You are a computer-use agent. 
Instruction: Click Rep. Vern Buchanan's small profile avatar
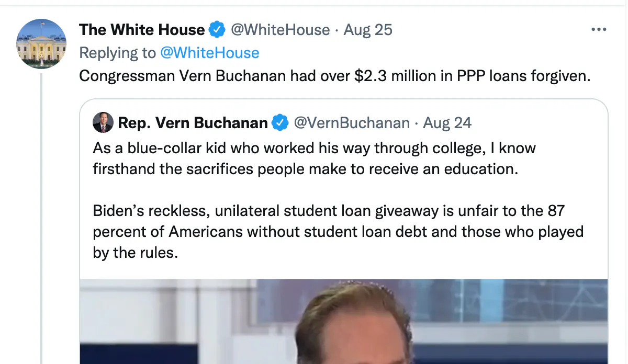pos(103,123)
